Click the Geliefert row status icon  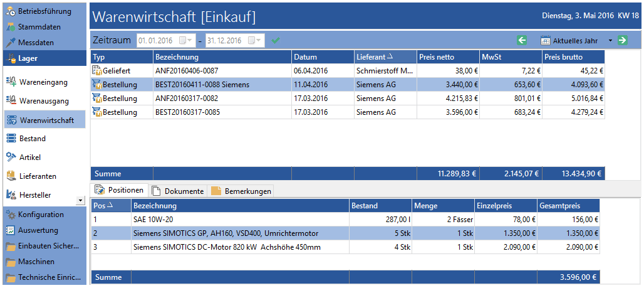[x=97, y=70]
